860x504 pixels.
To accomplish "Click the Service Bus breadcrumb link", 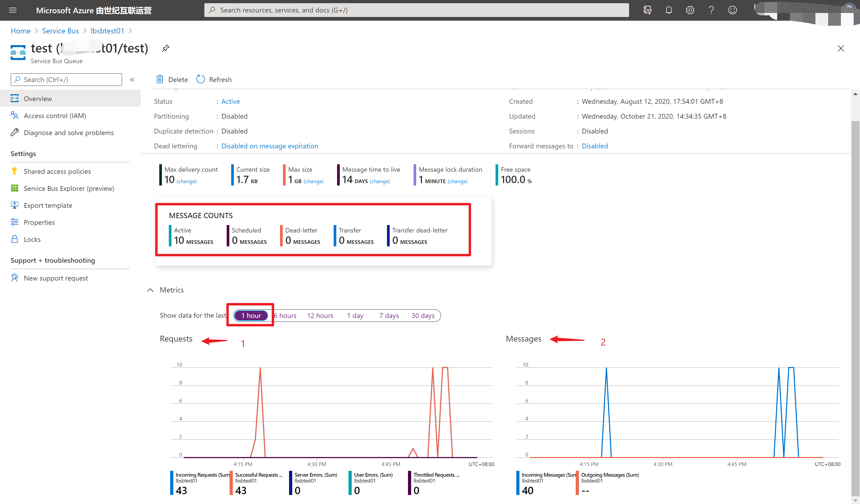I will coord(61,31).
